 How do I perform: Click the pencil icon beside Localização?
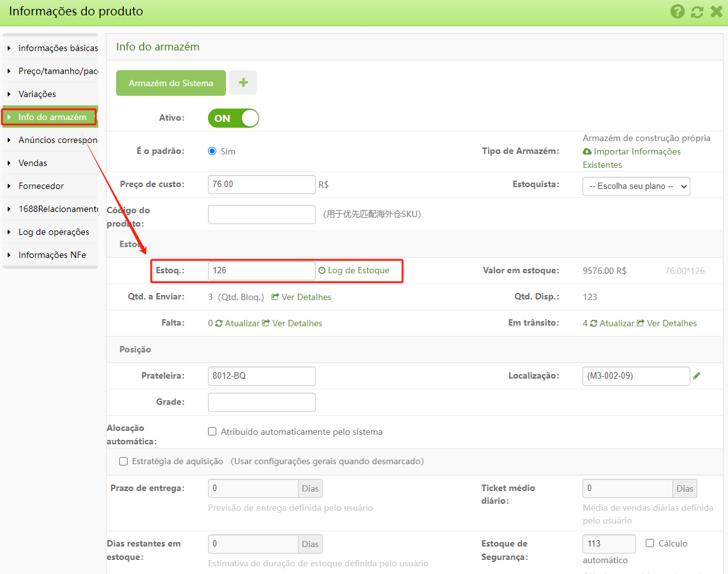pos(697,376)
